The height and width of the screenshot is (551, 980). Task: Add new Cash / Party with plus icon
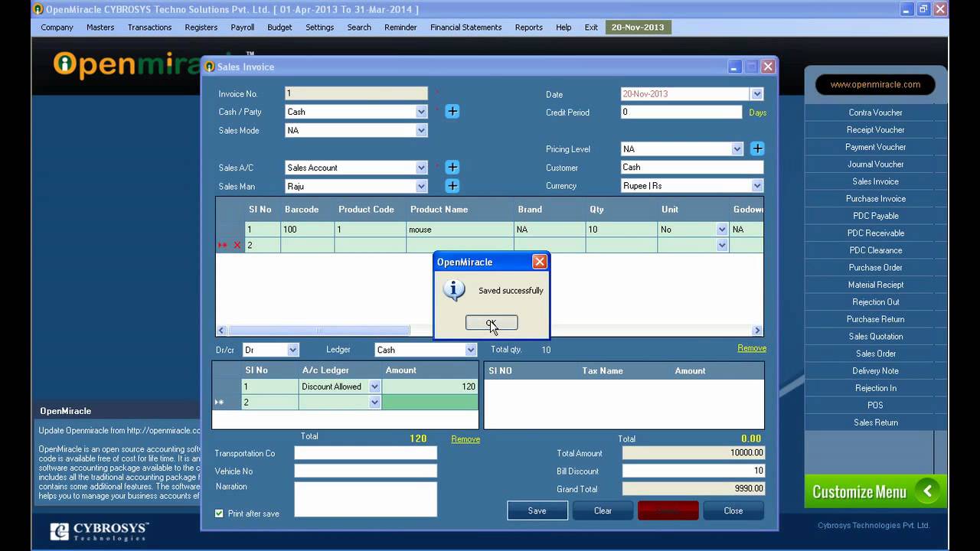pyautogui.click(x=452, y=112)
